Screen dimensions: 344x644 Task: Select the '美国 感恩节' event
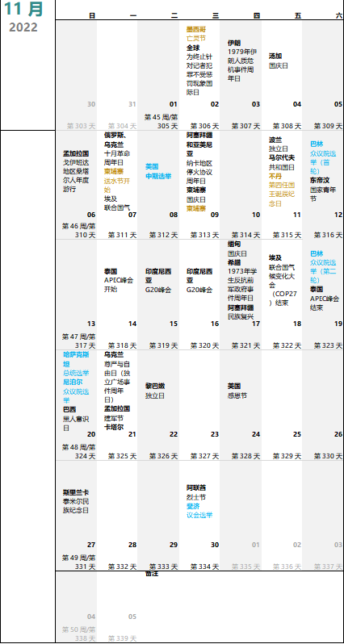tap(237, 391)
